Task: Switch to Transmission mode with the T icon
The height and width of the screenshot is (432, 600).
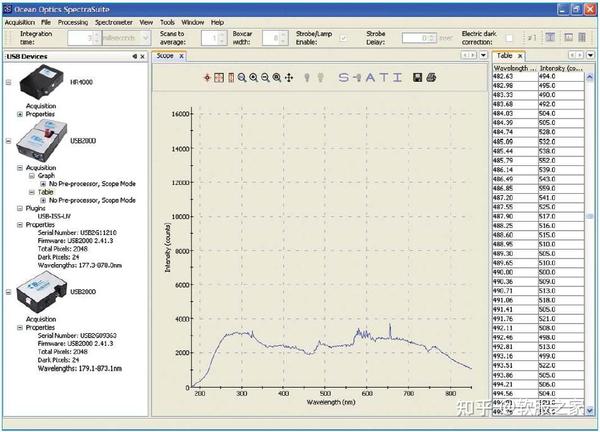Action: tap(383, 78)
